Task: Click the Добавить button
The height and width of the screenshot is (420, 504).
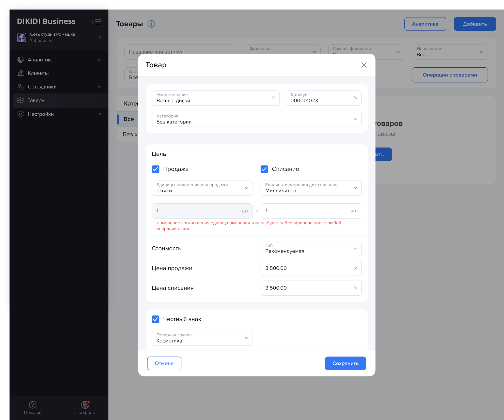Action: pyautogui.click(x=475, y=24)
